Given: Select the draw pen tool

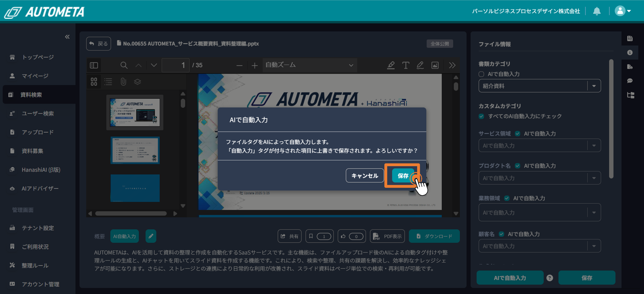Looking at the screenshot, I should pos(420,65).
